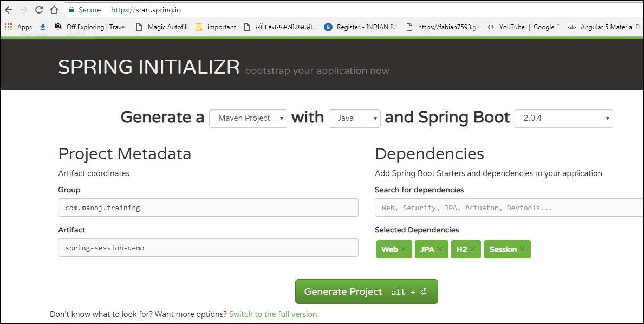Click the browser back arrow
This screenshot has width=644, height=324.
click(9, 10)
